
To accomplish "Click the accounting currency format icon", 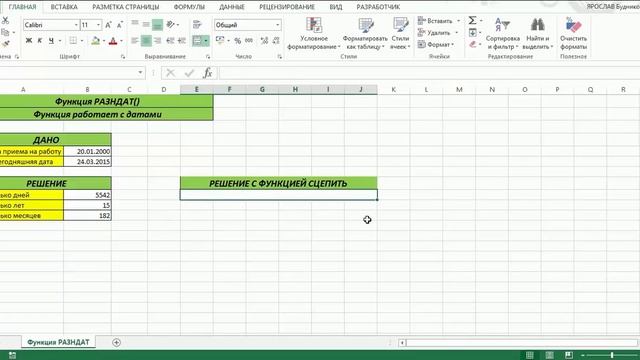I will point(220,40).
